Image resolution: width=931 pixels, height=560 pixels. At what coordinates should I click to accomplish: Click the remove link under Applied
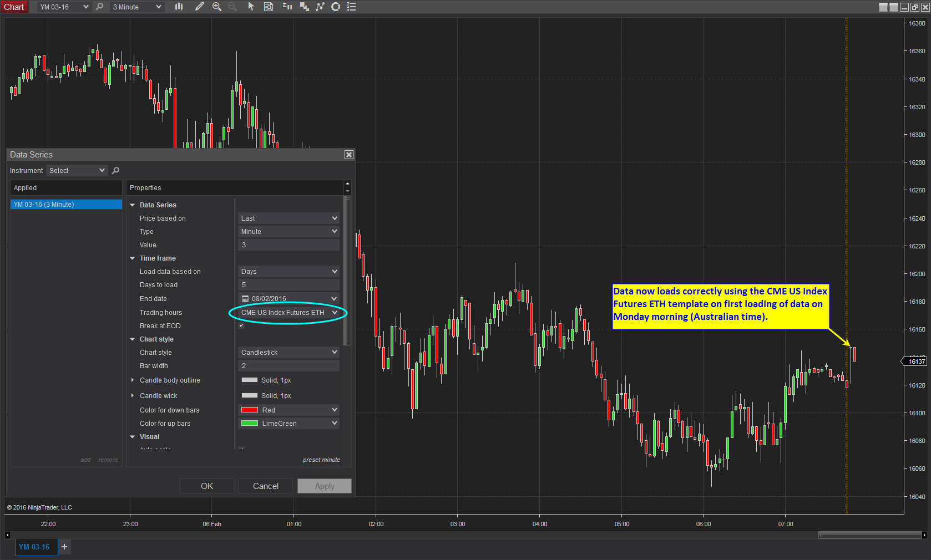tap(108, 460)
